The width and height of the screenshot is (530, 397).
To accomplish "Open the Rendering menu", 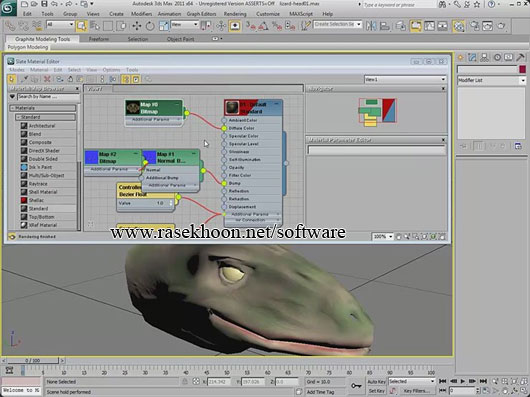I will [x=235, y=14].
